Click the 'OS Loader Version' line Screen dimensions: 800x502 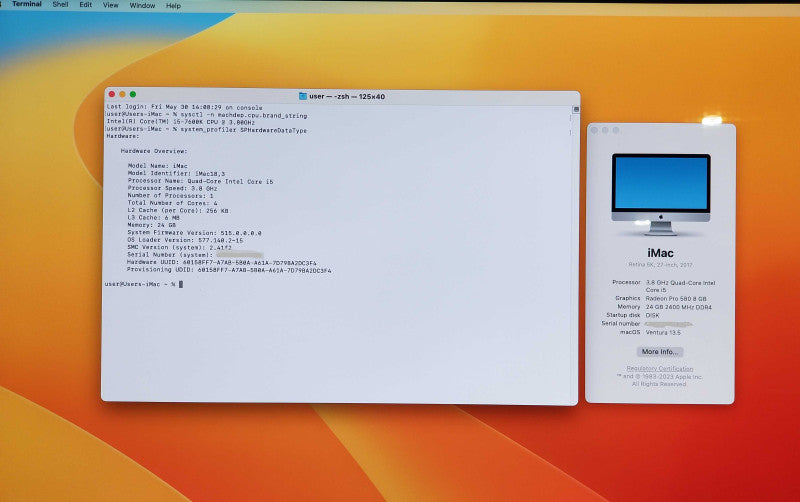[x=185, y=240]
